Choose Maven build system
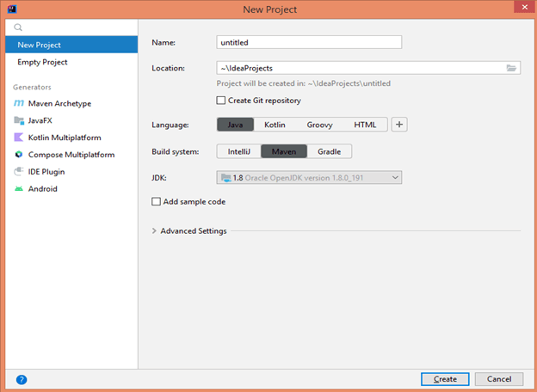Image resolution: width=537 pixels, height=392 pixels. [284, 151]
